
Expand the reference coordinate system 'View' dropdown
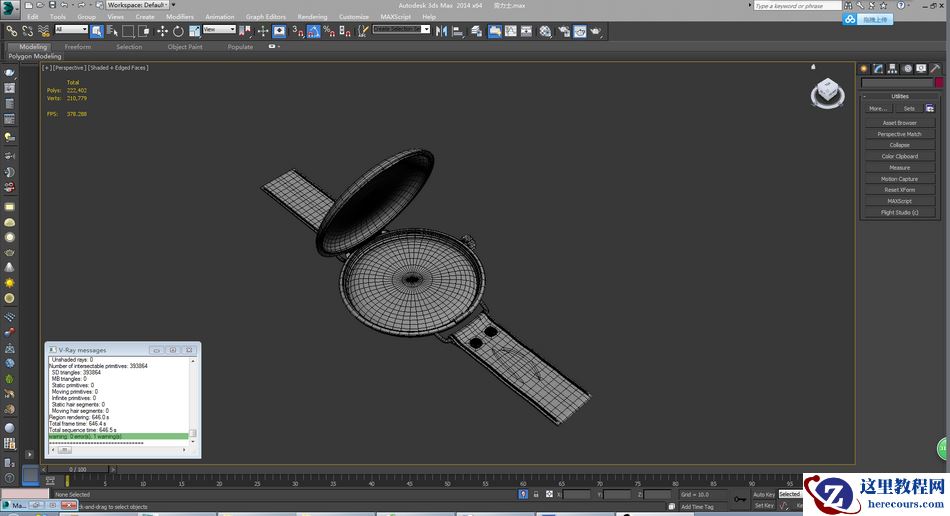click(219, 30)
